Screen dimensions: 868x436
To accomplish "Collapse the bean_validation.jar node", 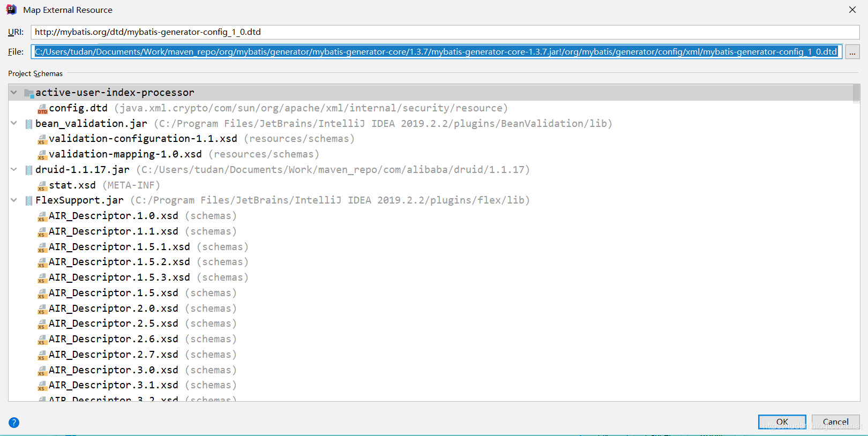I will click(x=14, y=123).
